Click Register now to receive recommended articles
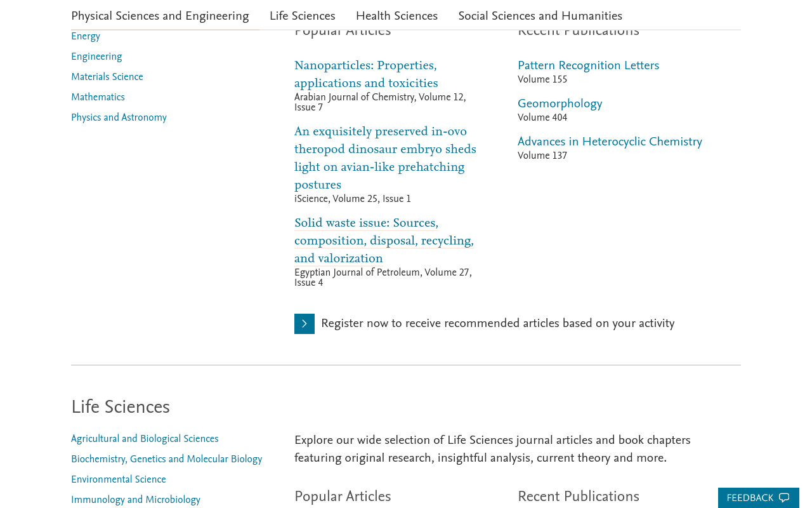Screen dimensions: 812x508 coord(497,324)
